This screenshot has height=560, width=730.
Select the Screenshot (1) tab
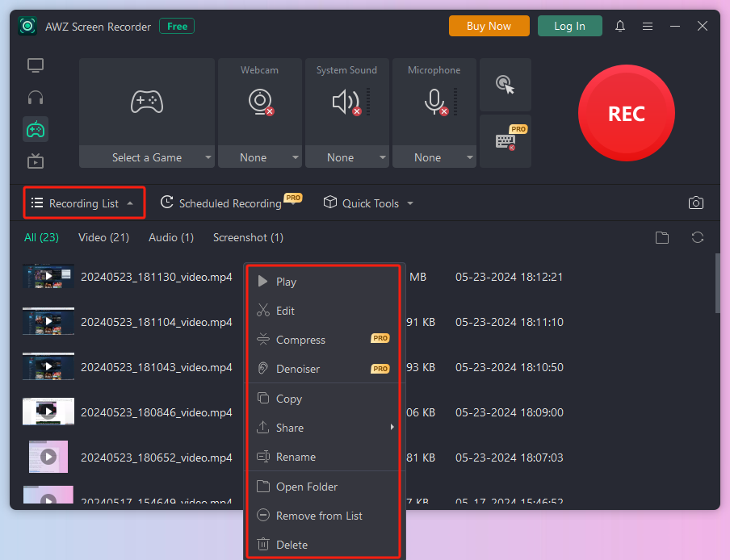coord(248,237)
